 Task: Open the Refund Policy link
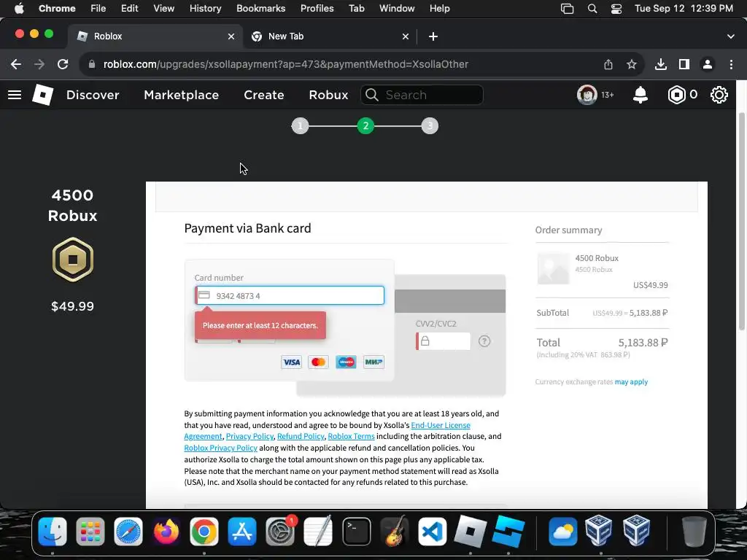(x=301, y=436)
